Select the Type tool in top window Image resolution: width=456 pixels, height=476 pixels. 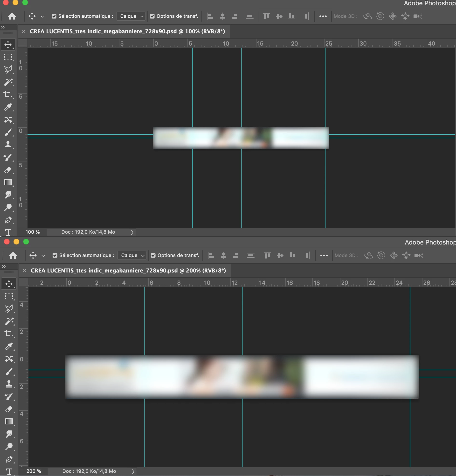(8, 232)
